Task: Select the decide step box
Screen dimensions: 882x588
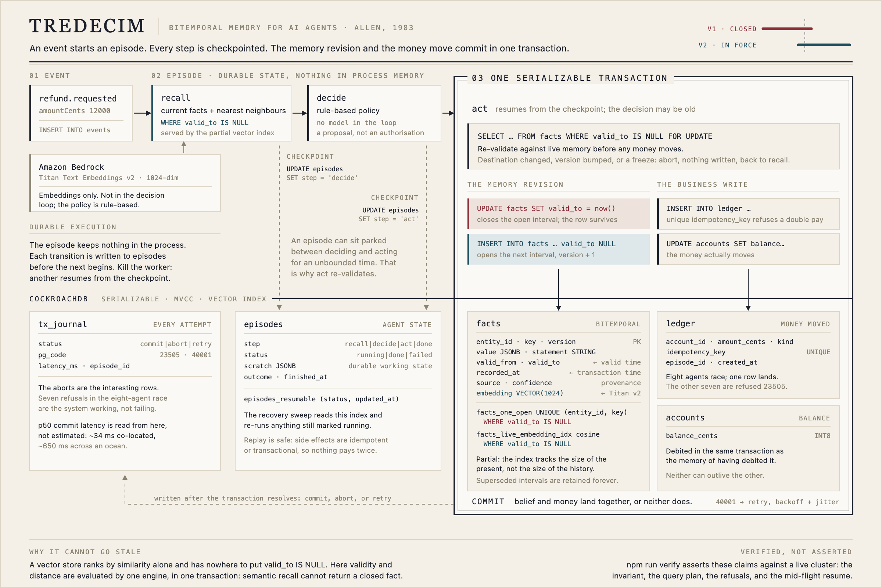Action: point(374,113)
